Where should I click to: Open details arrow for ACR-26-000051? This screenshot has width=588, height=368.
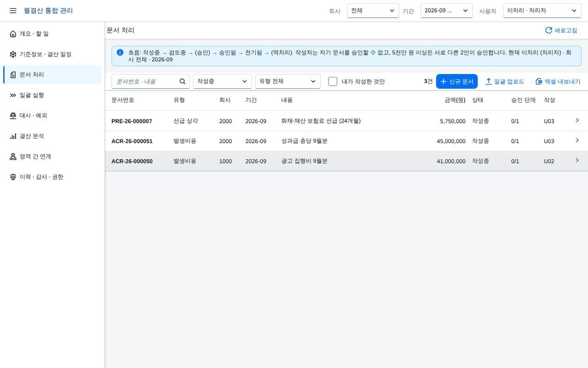click(577, 141)
